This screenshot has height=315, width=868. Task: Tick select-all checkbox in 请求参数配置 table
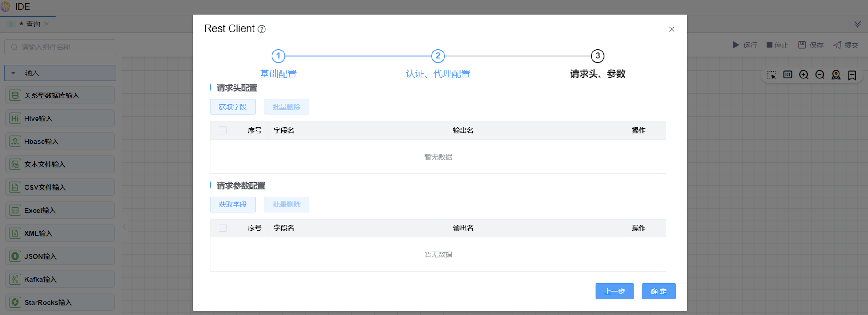point(223,228)
